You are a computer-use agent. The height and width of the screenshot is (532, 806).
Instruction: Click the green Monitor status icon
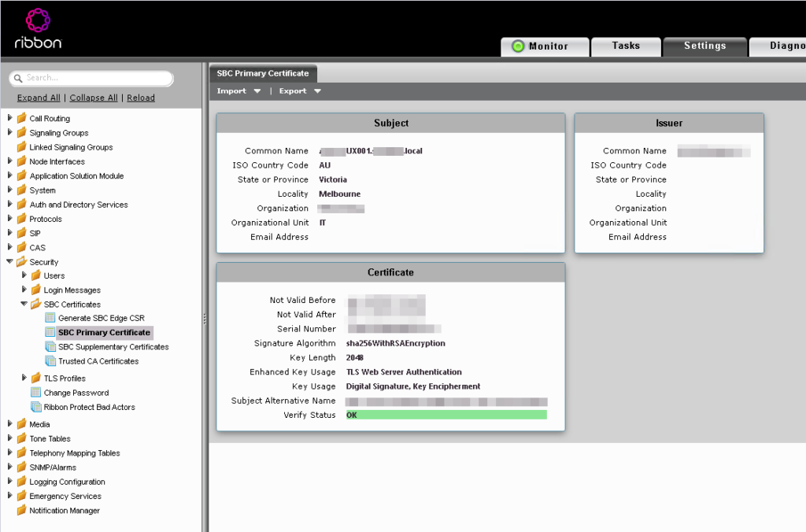[518, 46]
